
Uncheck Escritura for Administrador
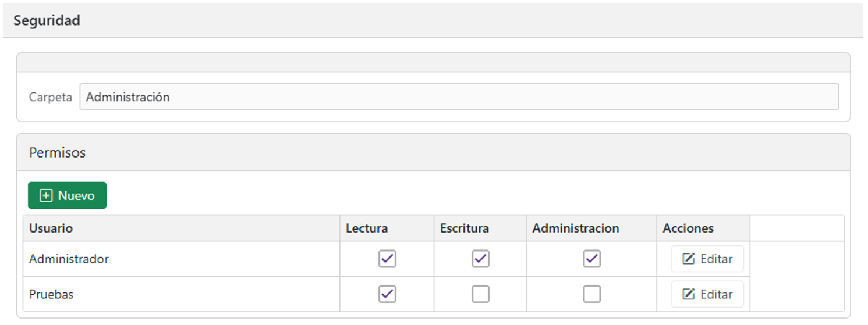[x=480, y=259]
